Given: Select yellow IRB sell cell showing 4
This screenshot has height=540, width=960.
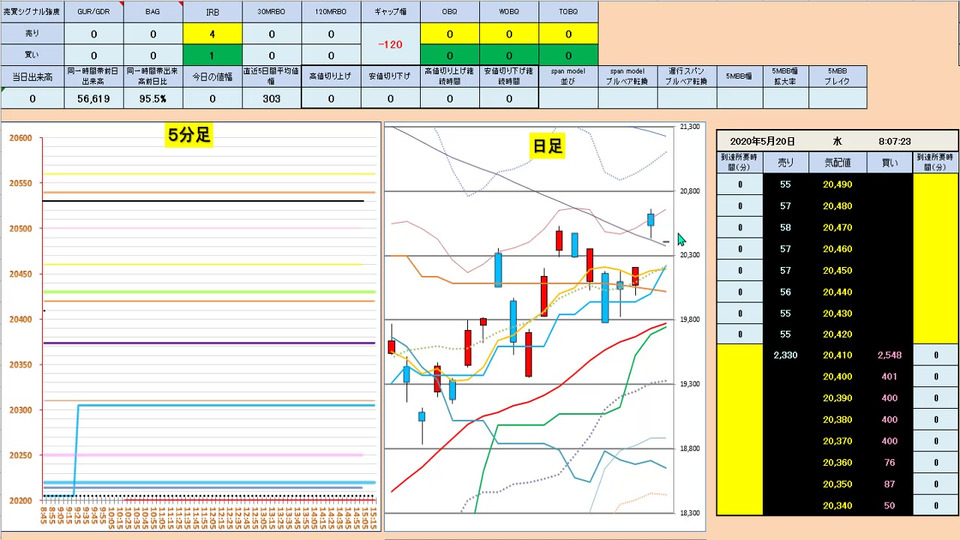Looking at the screenshot, I should coord(212,34).
